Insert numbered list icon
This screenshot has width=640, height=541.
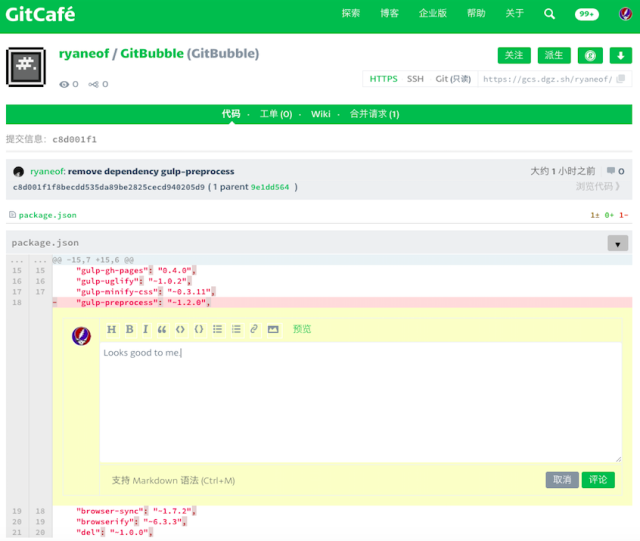point(236,329)
